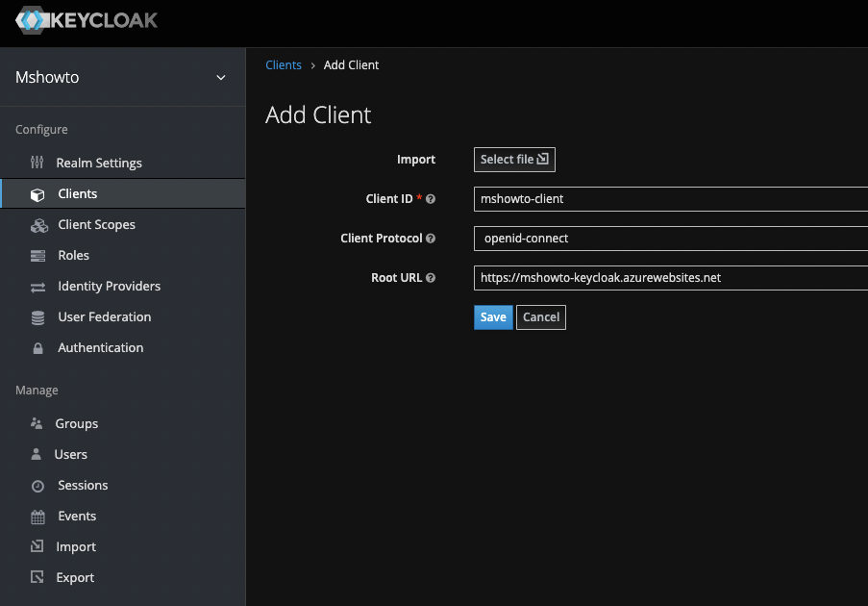Click the Manage section heading
Viewport: 868px width, 606px height.
pyautogui.click(x=37, y=391)
